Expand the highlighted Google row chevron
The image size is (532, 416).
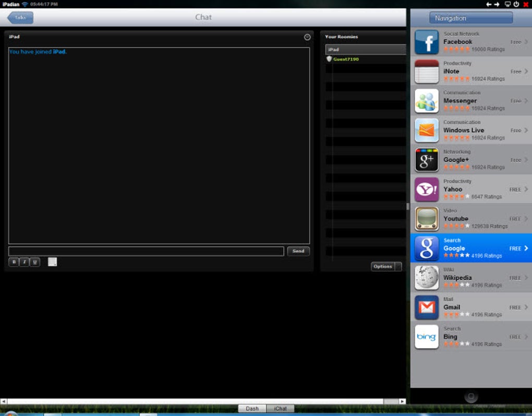[526, 248]
